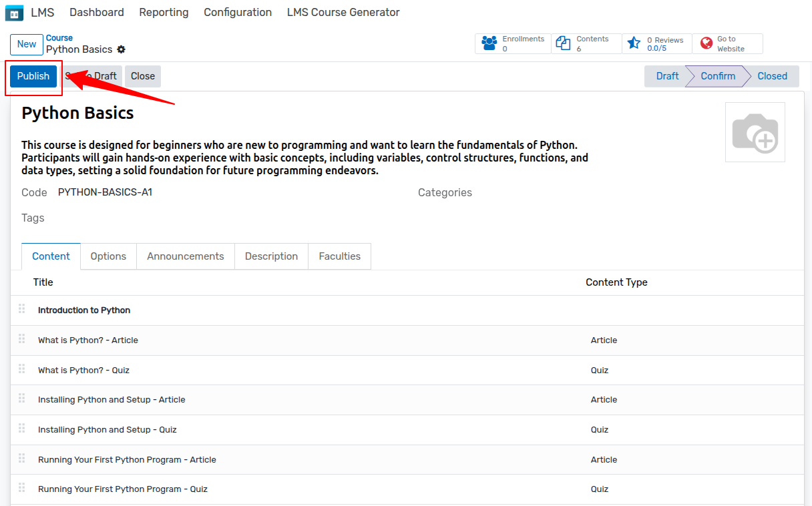Select the Closed status stage

(773, 76)
